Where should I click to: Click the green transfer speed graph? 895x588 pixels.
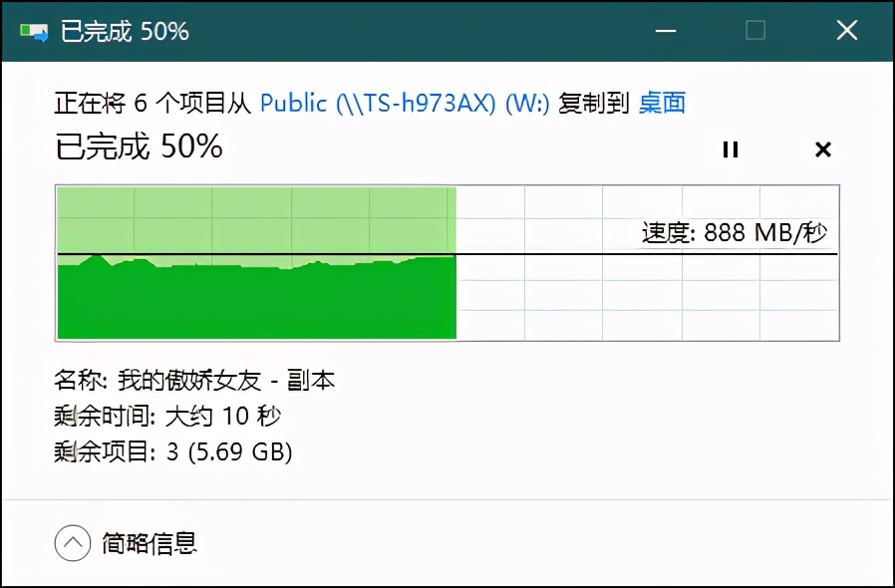(x=254, y=294)
